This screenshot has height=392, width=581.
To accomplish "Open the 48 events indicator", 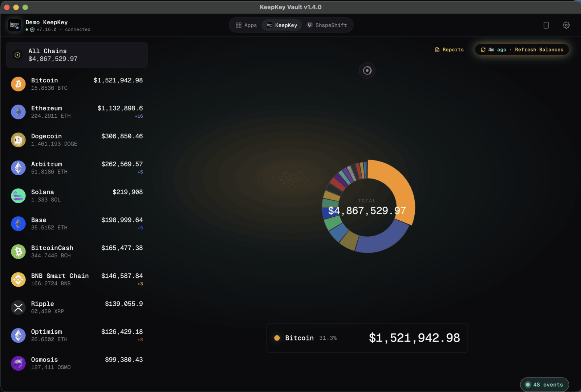I will (544, 385).
